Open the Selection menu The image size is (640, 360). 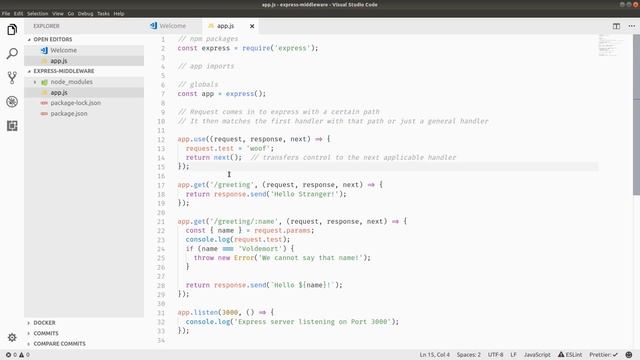(38, 13)
